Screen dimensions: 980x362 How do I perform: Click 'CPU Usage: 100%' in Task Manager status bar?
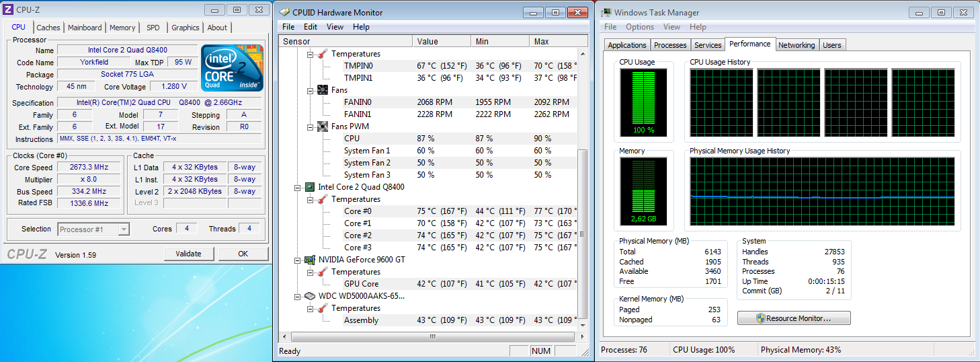704,350
